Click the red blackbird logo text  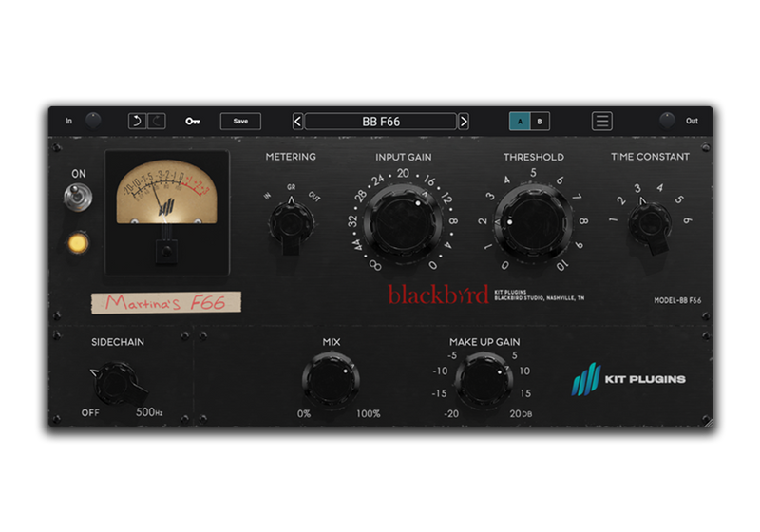coord(438,294)
